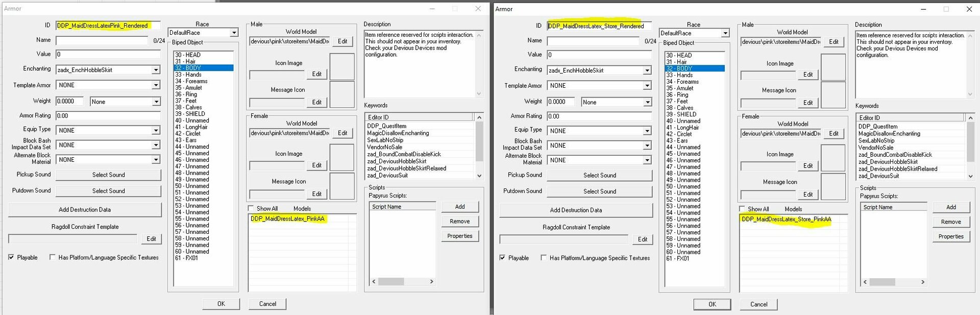This screenshot has width=980, height=315.
Task: Click Female Message Icon preview box, right window
Action: (833, 186)
